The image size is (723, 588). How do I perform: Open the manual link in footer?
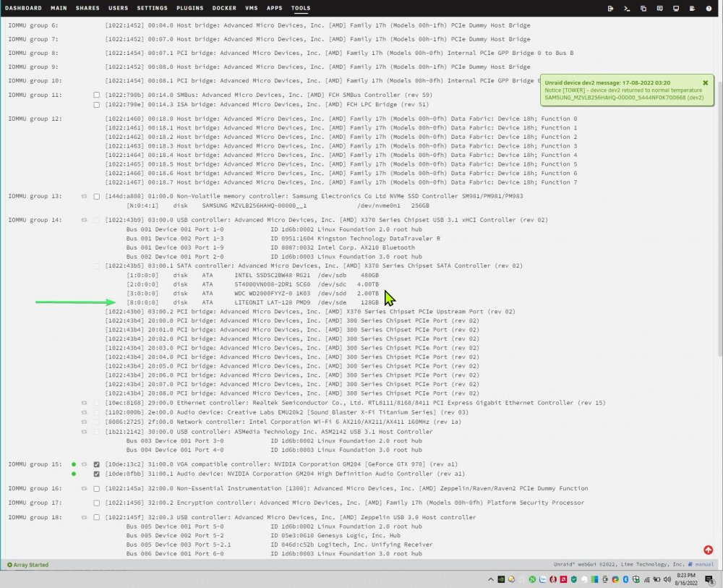click(703, 564)
